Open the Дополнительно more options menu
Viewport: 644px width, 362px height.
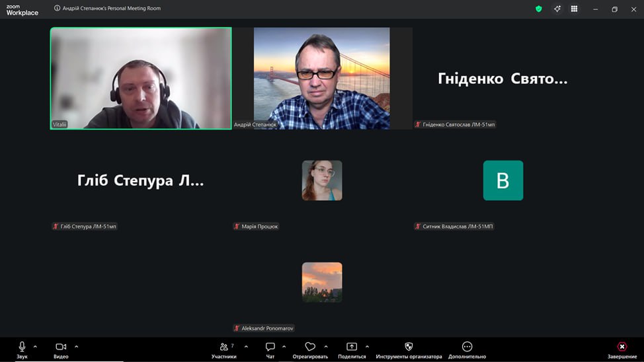pyautogui.click(x=467, y=349)
